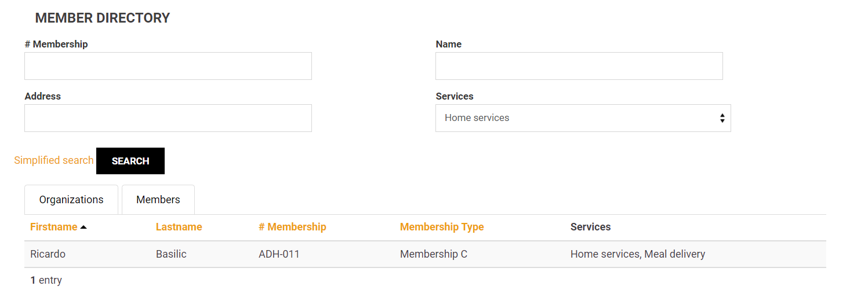868x297 pixels.
Task: Sort by the # Membership table column header
Action: pos(292,227)
